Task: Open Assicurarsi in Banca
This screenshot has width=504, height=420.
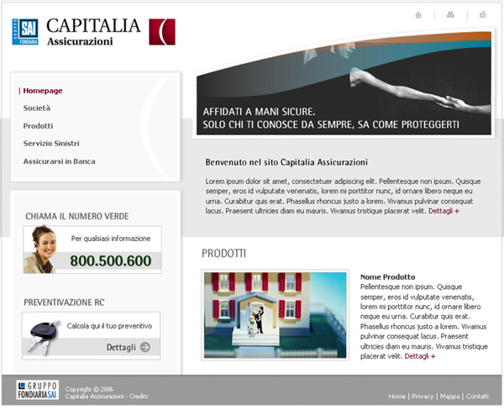Action: [59, 161]
